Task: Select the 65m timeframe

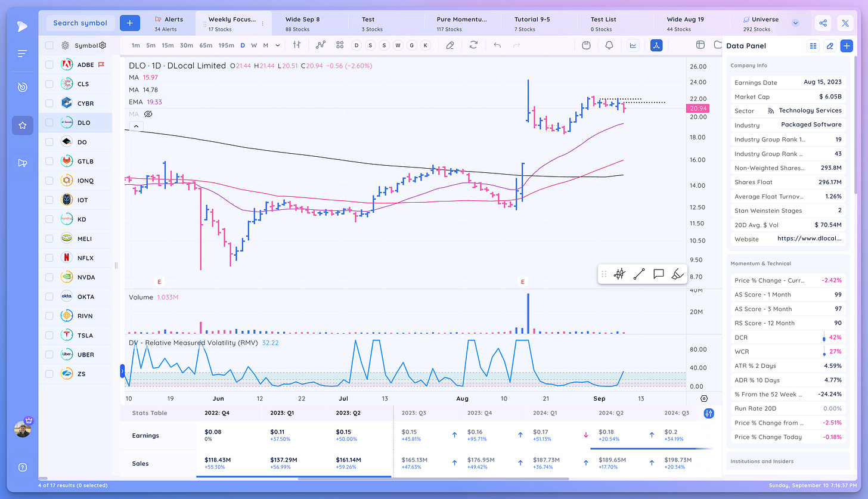Action: coord(206,45)
